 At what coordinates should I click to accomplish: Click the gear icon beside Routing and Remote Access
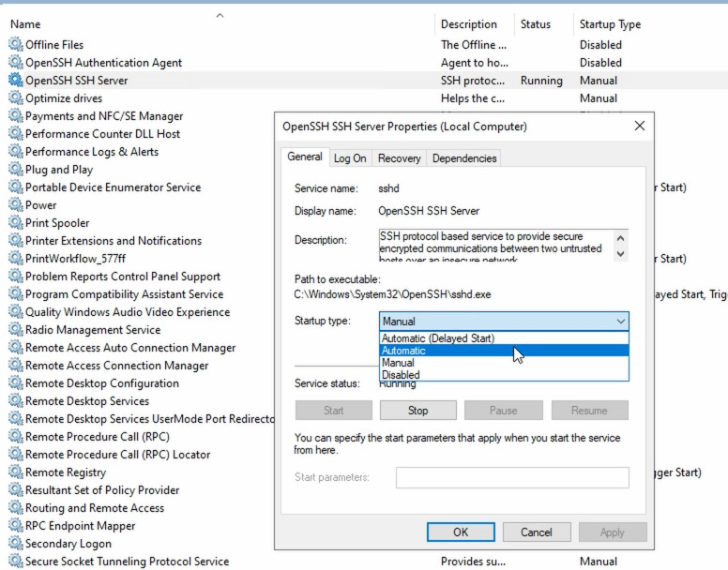[15, 508]
